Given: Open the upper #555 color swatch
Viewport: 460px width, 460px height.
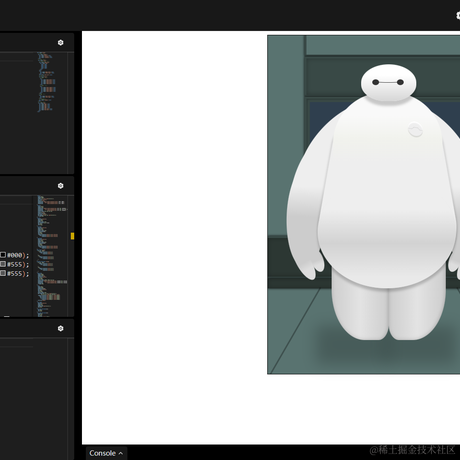Looking at the screenshot, I should click(x=3, y=264).
